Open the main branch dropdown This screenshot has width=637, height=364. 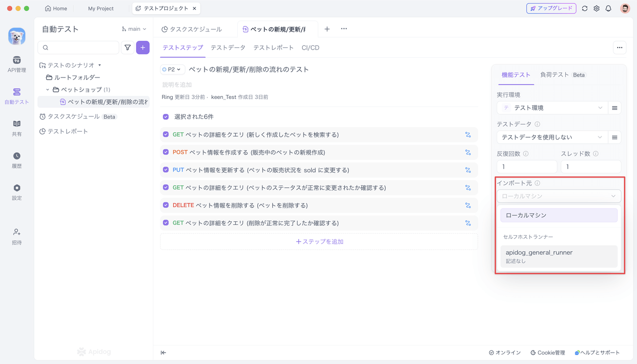134,29
